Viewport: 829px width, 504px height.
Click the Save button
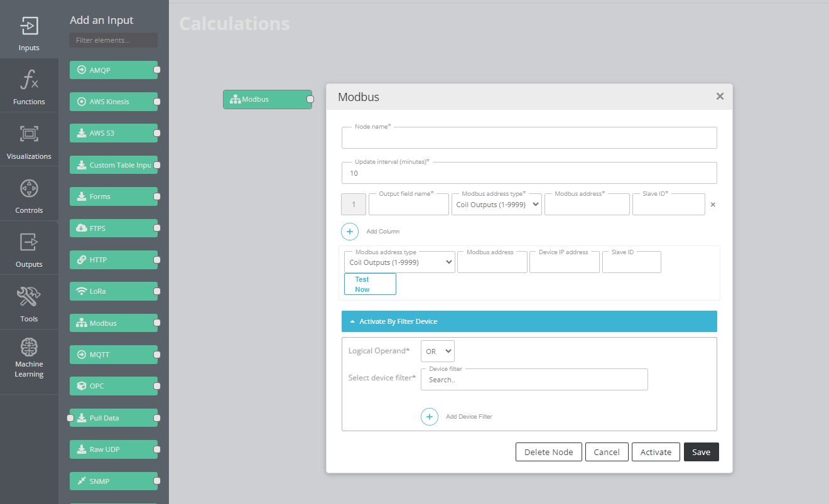pyautogui.click(x=702, y=452)
